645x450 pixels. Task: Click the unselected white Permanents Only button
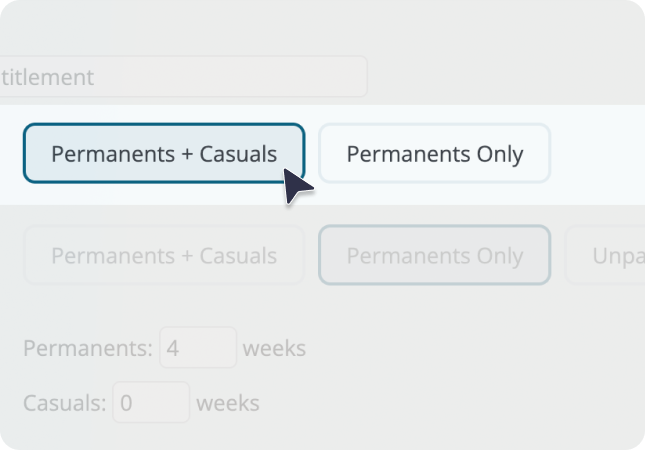click(x=434, y=153)
